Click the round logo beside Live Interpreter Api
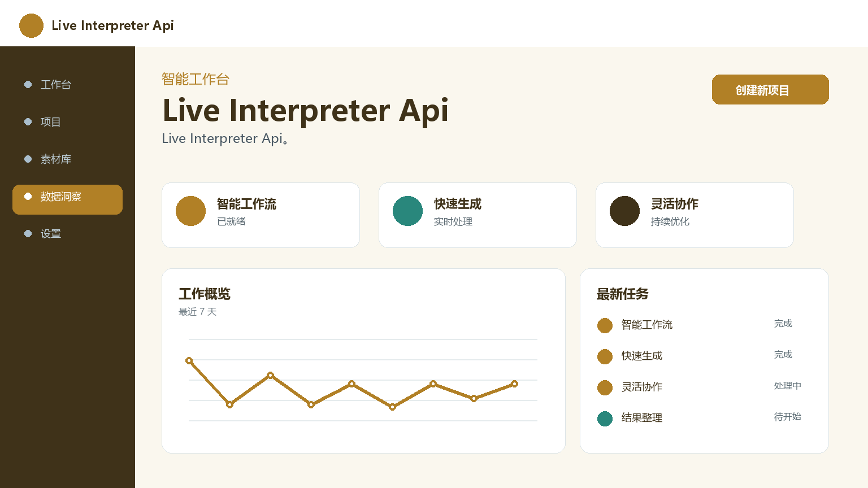868x488 pixels. click(31, 25)
